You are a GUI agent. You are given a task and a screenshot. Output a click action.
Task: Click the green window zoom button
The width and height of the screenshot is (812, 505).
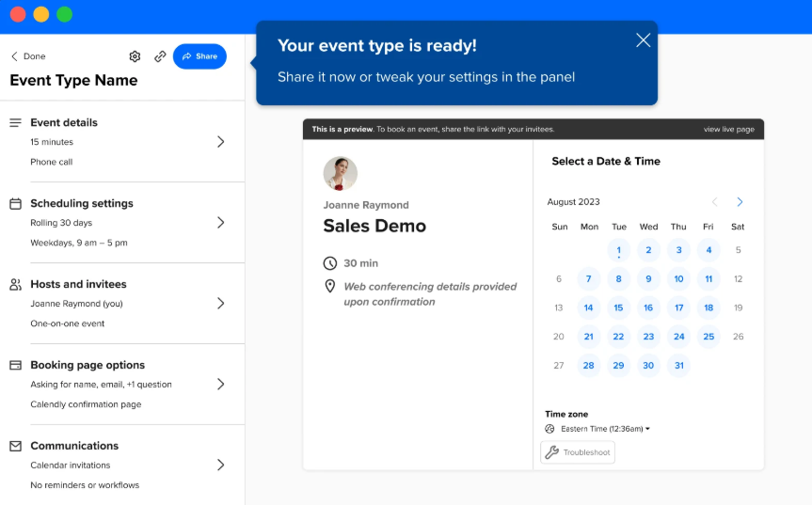(x=64, y=14)
